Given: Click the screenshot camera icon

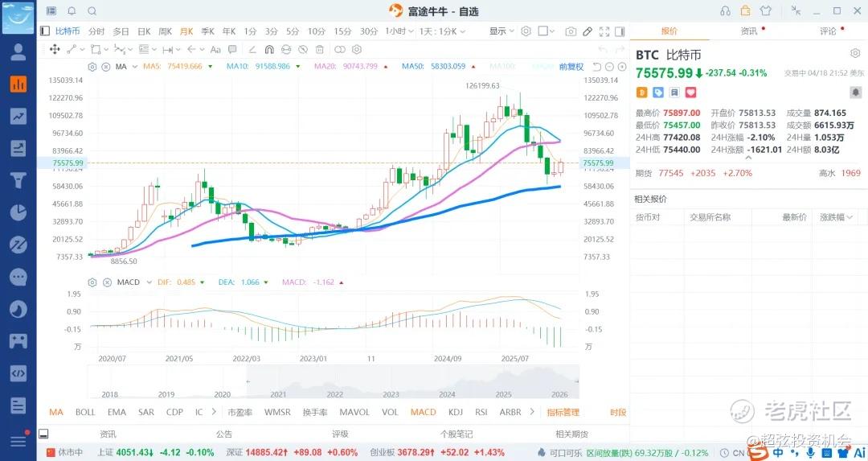Looking at the screenshot, I should (x=571, y=31).
